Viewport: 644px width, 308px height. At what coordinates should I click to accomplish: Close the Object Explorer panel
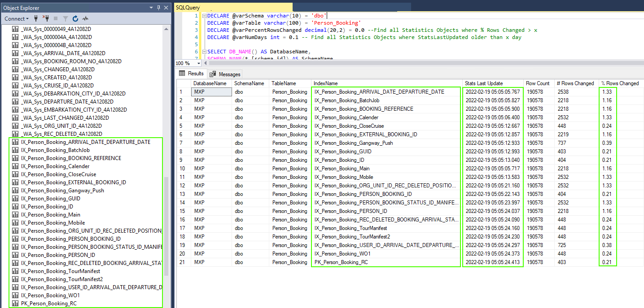click(x=166, y=8)
